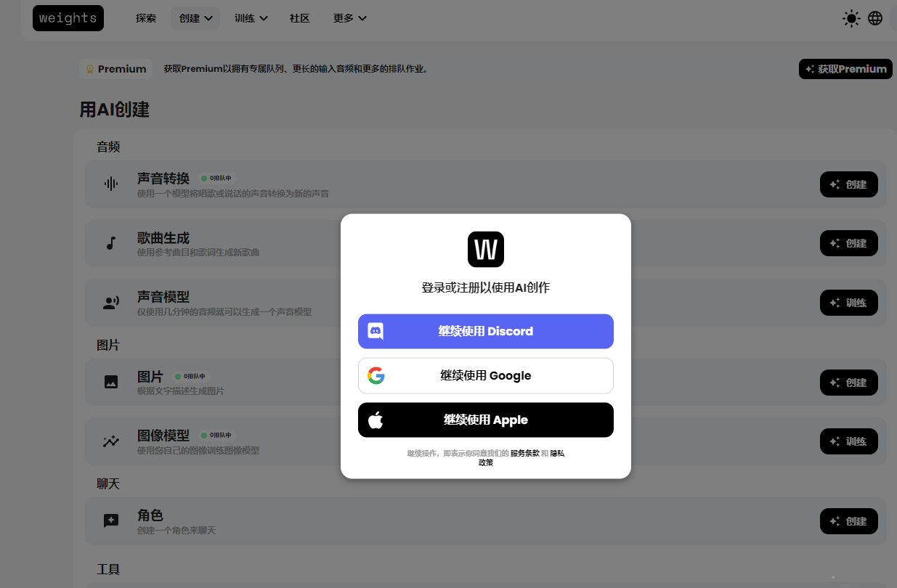Continue with Discord login button

point(485,332)
